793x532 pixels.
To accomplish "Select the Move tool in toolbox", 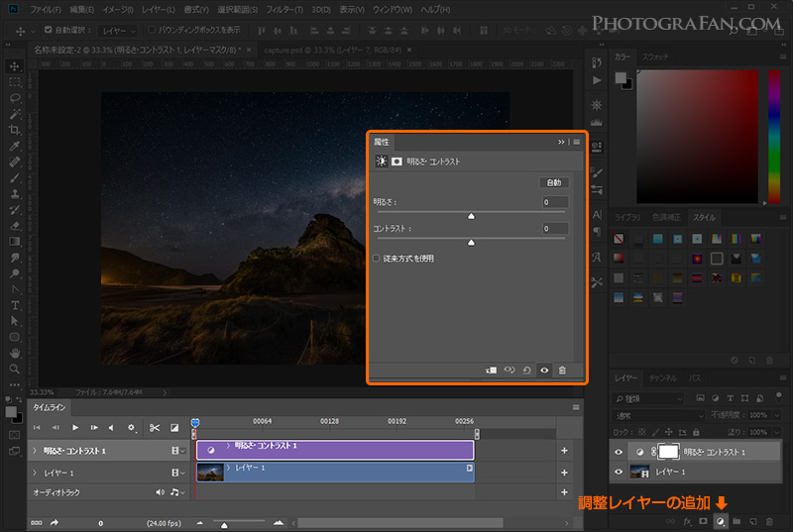I will (15, 66).
